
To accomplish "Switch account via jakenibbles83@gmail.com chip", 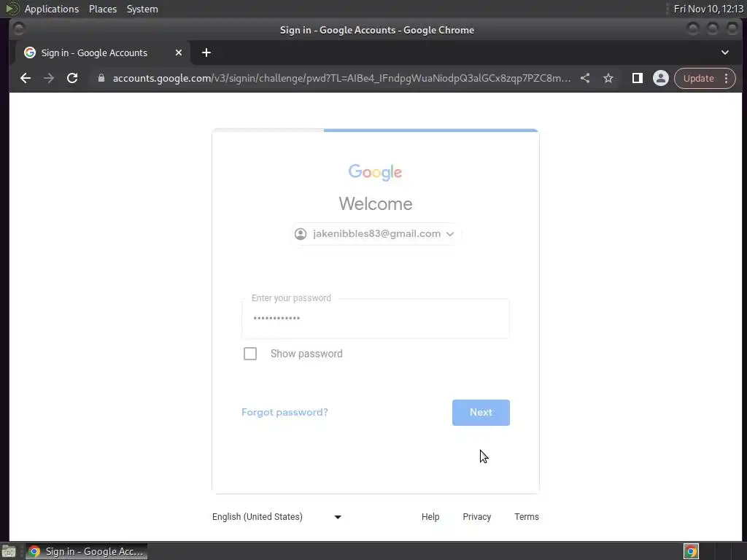I will point(375,234).
